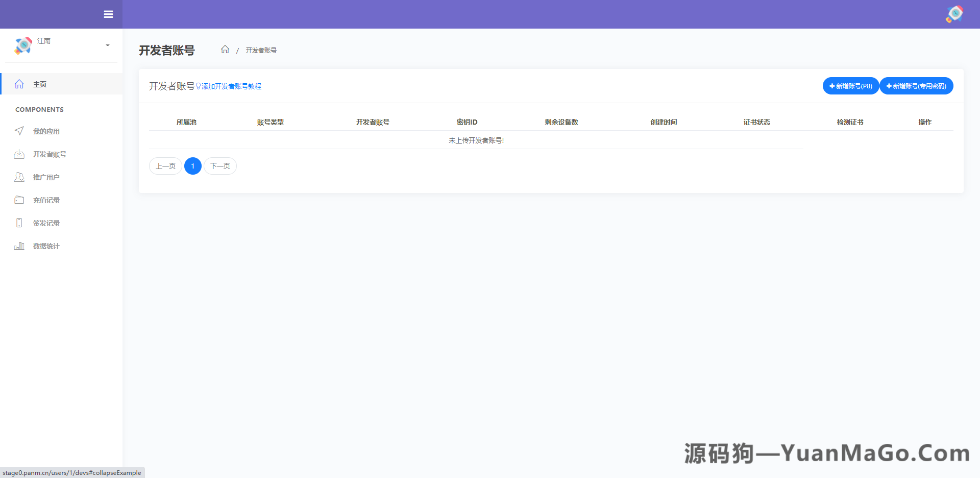980x478 pixels.
Task: Click the 签发记录 phone icon in sidebar
Action: click(19, 223)
